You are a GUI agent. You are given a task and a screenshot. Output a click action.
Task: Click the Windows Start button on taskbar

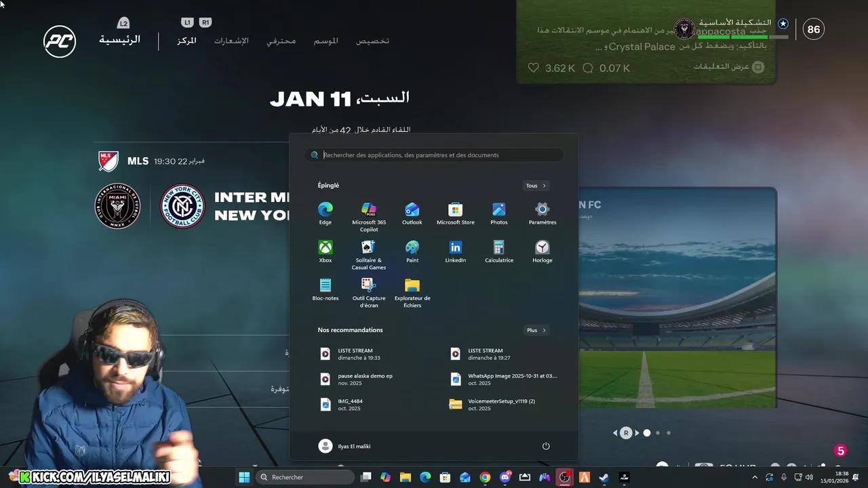click(x=244, y=477)
